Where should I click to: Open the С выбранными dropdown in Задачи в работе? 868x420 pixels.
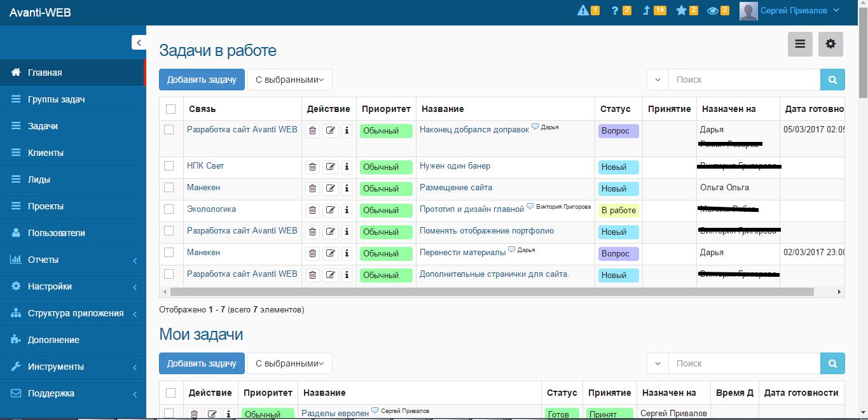coord(289,80)
